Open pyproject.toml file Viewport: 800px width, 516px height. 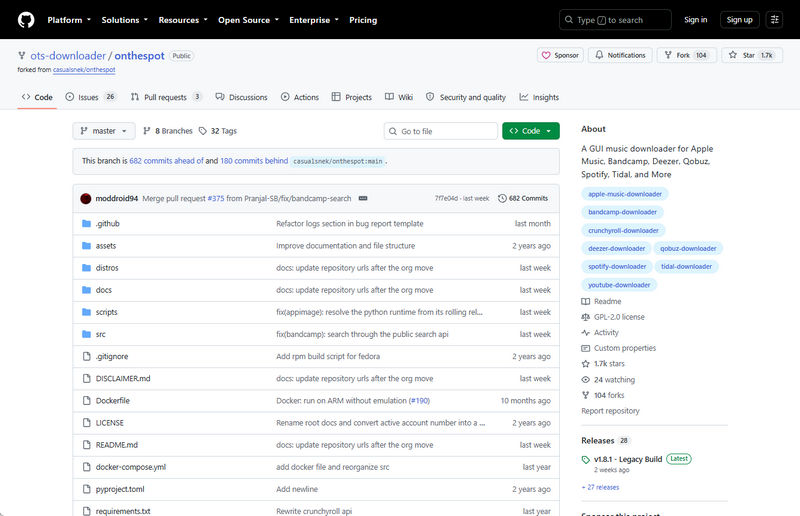coord(120,489)
